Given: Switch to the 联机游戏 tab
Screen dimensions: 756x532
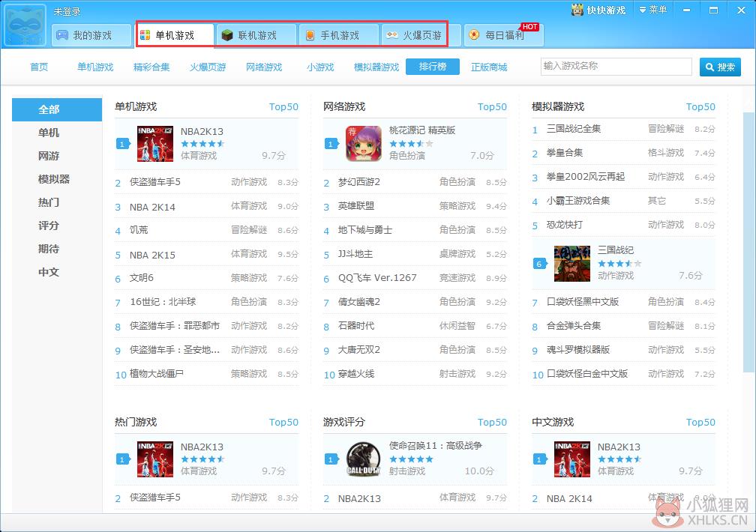Looking at the screenshot, I should pos(256,35).
